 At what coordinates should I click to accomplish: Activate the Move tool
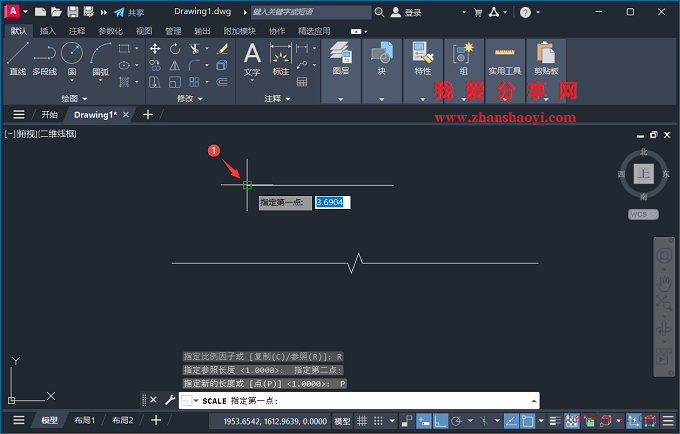(x=155, y=49)
